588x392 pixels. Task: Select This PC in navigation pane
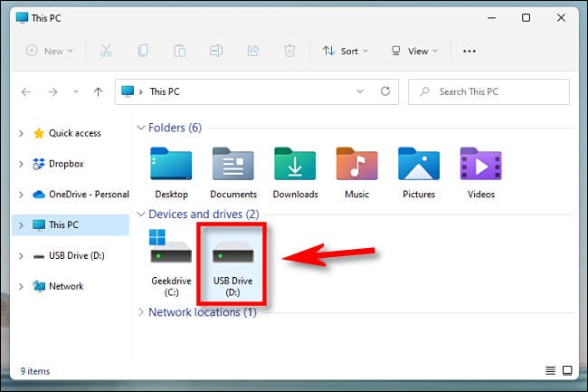pyautogui.click(x=71, y=225)
